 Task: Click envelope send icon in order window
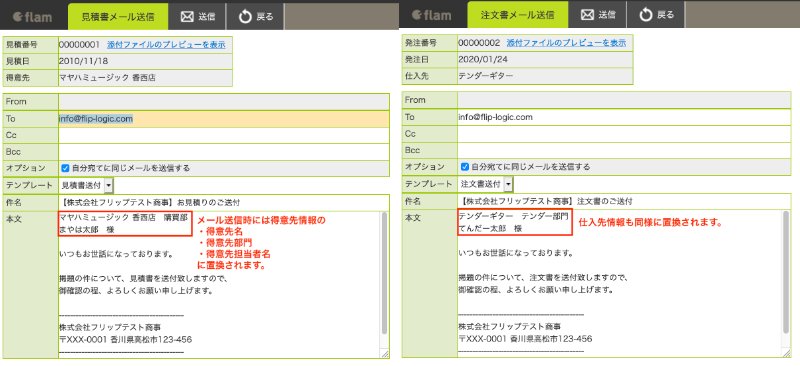click(587, 15)
